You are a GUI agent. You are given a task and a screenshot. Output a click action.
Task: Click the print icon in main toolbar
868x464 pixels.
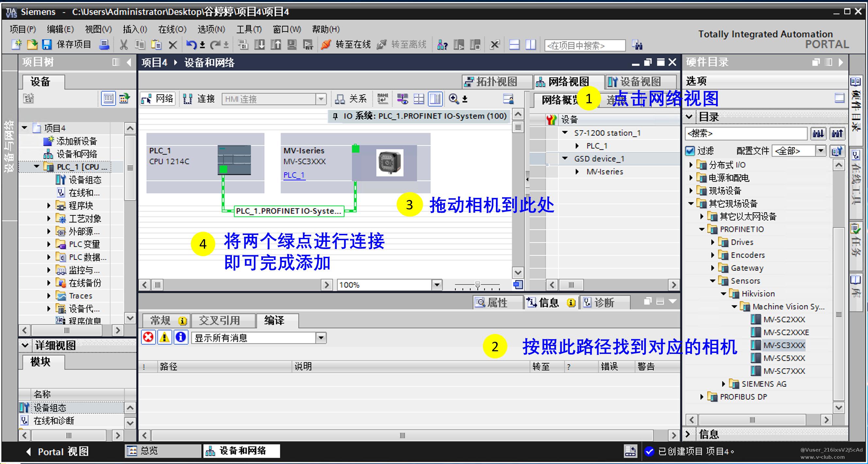click(x=104, y=44)
